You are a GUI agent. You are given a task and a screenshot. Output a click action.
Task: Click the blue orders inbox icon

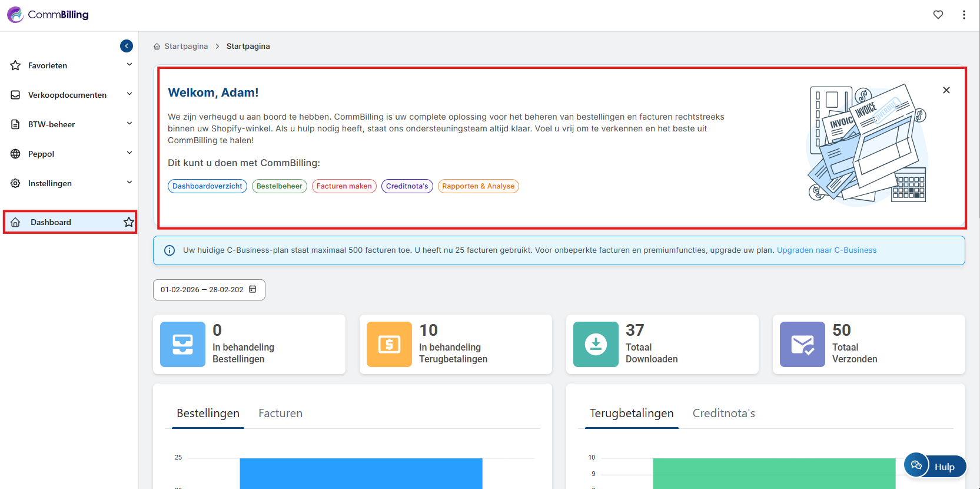click(182, 345)
